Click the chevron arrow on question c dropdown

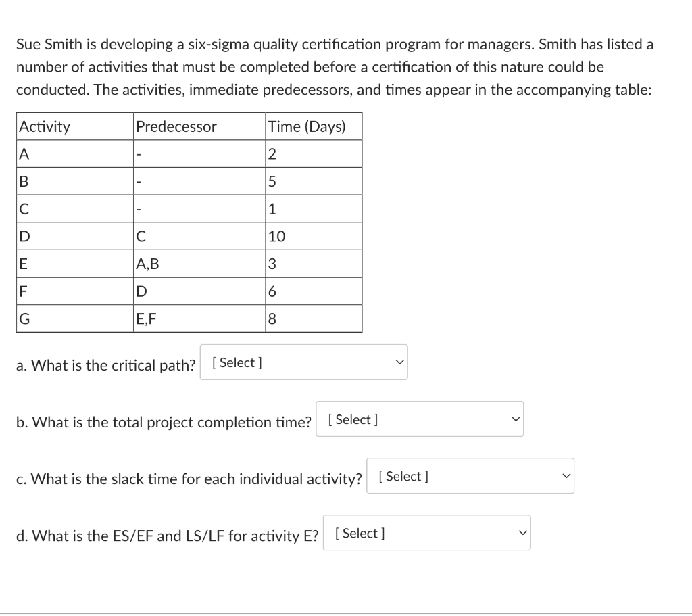[x=566, y=476]
